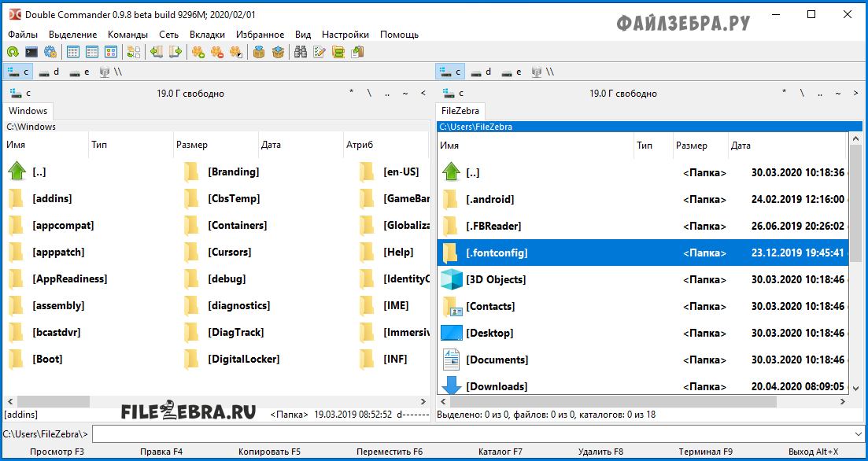
Task: Select drive e in left panel drive bar
Action: (x=79, y=72)
